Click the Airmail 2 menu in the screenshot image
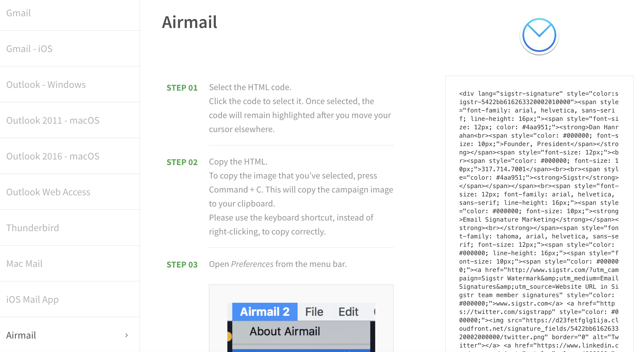Screen dimensions: 644x352 coord(265,312)
